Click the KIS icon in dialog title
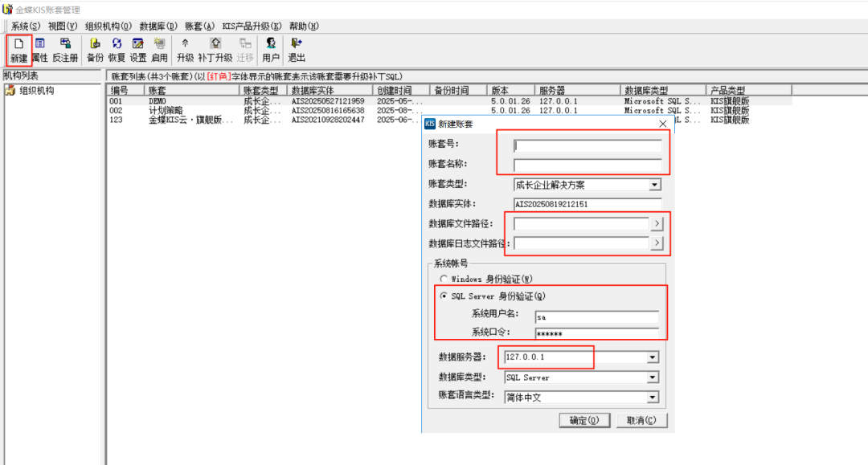Viewport: 868px width, 465px height. (430, 124)
